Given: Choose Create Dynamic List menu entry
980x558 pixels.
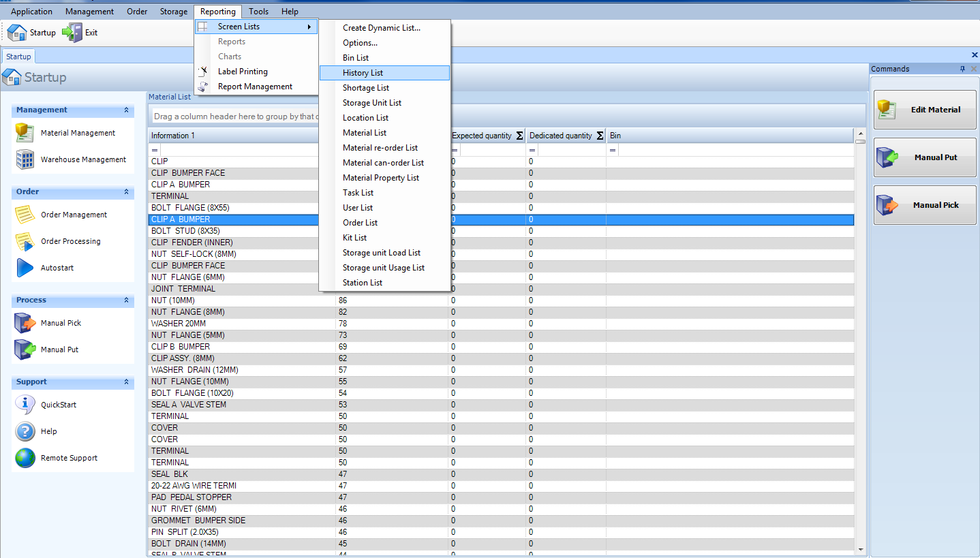Looking at the screenshot, I should click(x=384, y=28).
